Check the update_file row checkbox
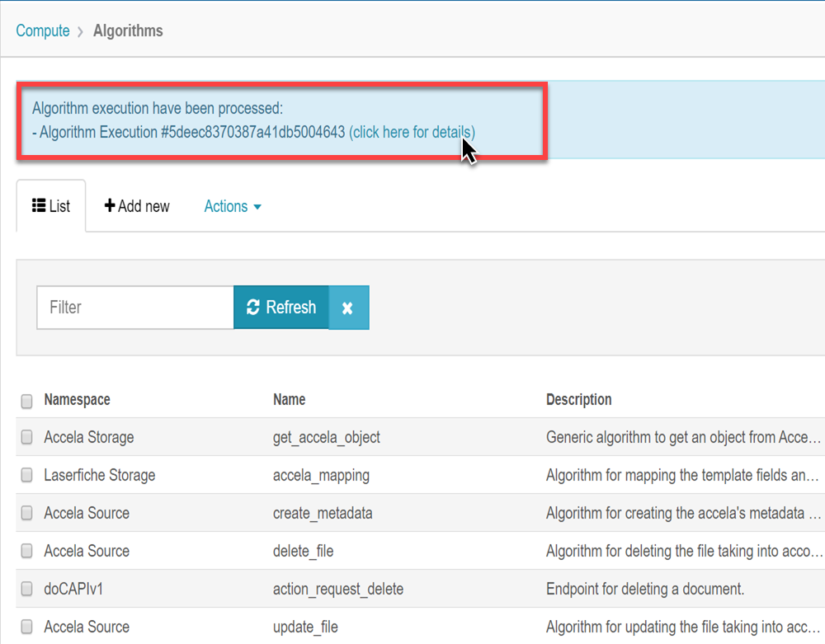Image resolution: width=825 pixels, height=644 pixels. [27, 627]
